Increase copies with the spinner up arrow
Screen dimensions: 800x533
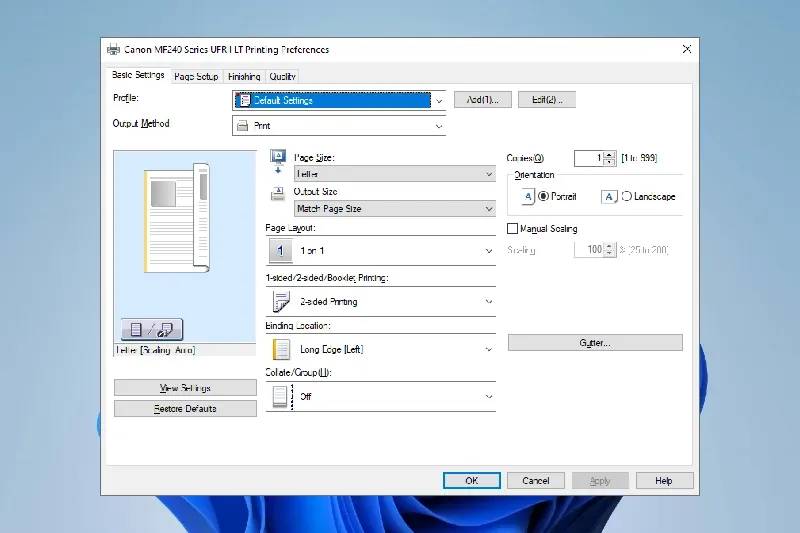click(610, 155)
